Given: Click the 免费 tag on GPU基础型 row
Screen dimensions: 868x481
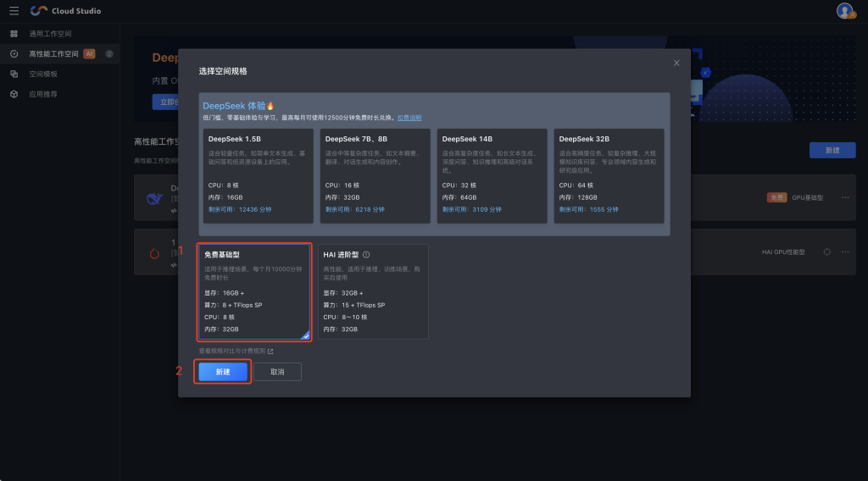Looking at the screenshot, I should pos(776,197).
